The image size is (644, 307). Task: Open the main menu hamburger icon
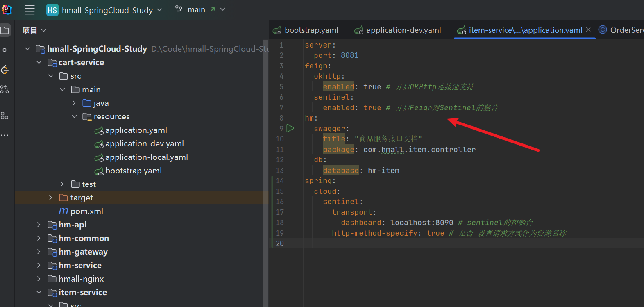point(29,10)
